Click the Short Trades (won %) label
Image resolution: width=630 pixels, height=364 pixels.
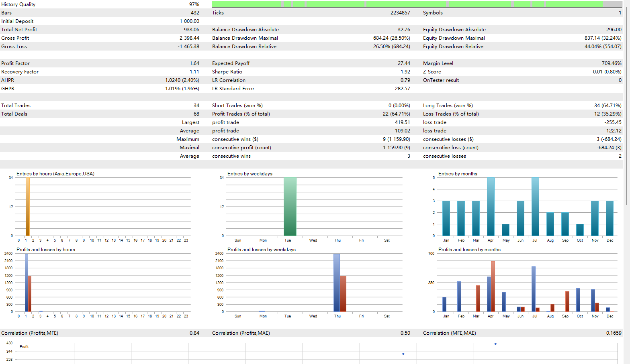(x=237, y=105)
